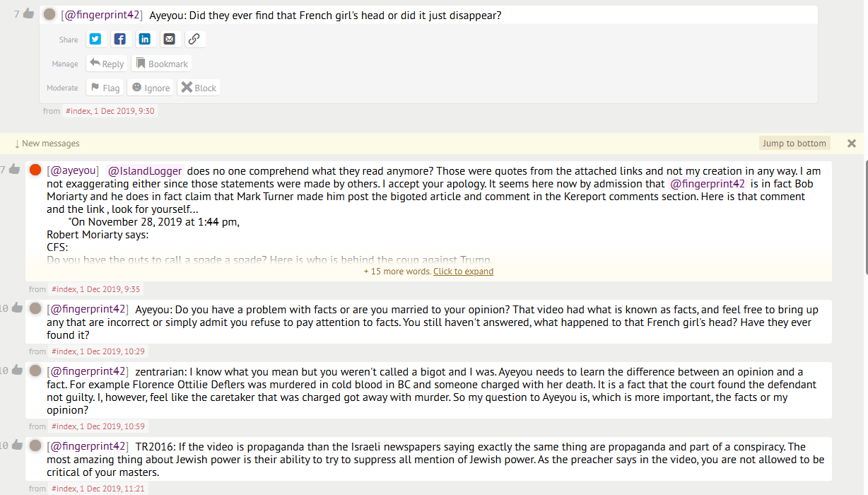Image resolution: width=868 pixels, height=495 pixels.
Task: Open the @ayeyou author profile link
Action: point(73,170)
